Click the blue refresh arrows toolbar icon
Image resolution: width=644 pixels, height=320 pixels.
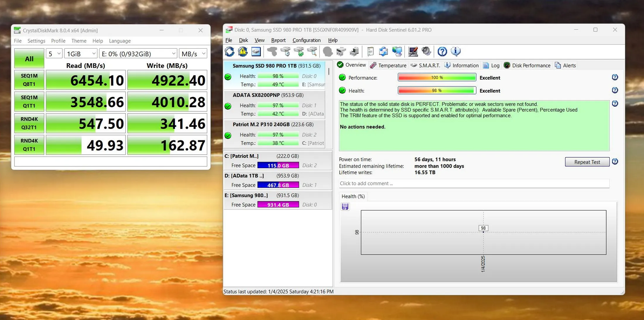(x=229, y=52)
